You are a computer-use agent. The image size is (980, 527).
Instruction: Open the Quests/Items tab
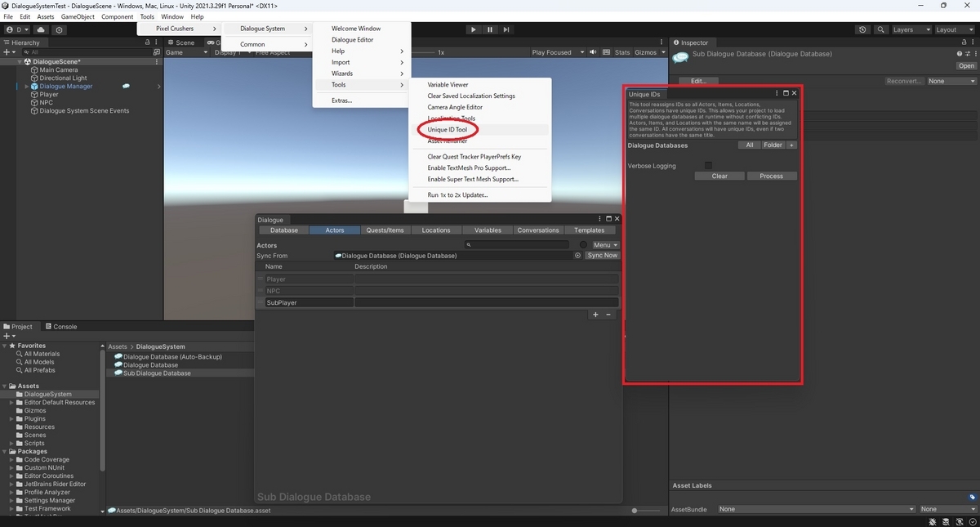385,230
